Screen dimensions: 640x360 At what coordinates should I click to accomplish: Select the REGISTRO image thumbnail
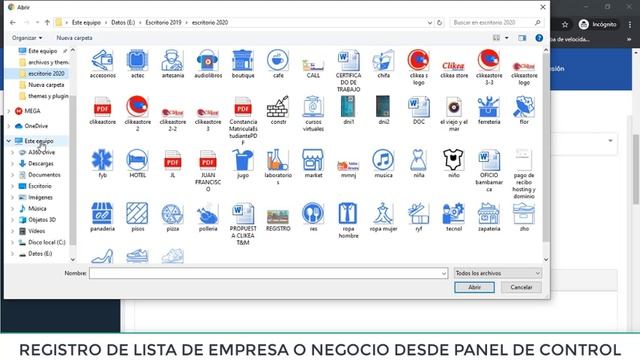[x=278, y=220]
